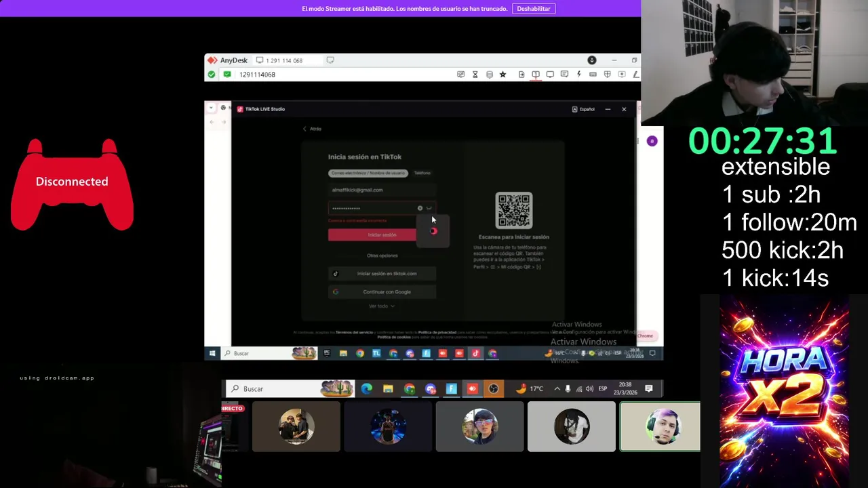Click the email field with almaffikick@gmail.com

coord(382,190)
